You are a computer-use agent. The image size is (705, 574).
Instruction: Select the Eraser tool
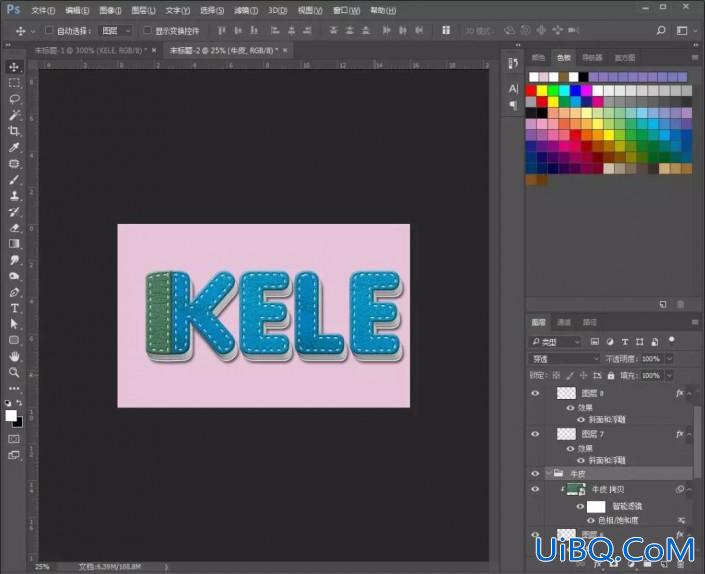tap(14, 228)
